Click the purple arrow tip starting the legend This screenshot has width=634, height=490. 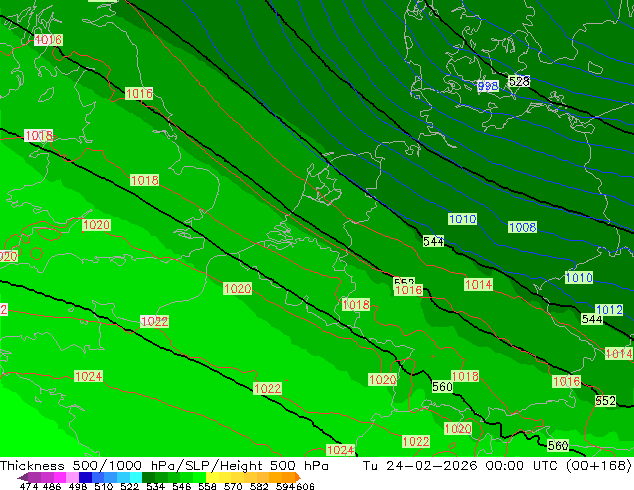pos(23,477)
